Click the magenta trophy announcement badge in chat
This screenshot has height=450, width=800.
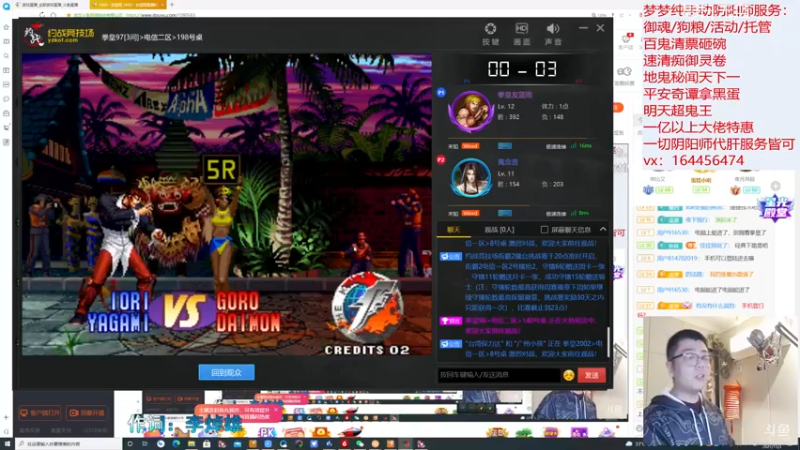(451, 321)
